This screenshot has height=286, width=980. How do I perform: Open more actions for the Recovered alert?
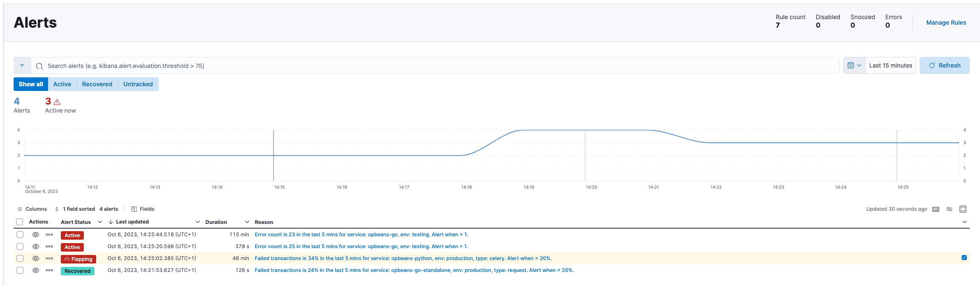[x=49, y=270]
